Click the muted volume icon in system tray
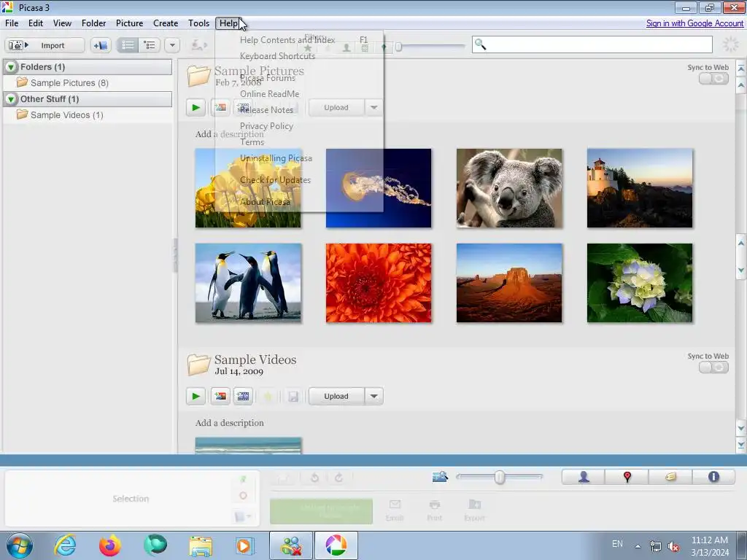Viewport: 747px width, 560px height. coord(673,547)
